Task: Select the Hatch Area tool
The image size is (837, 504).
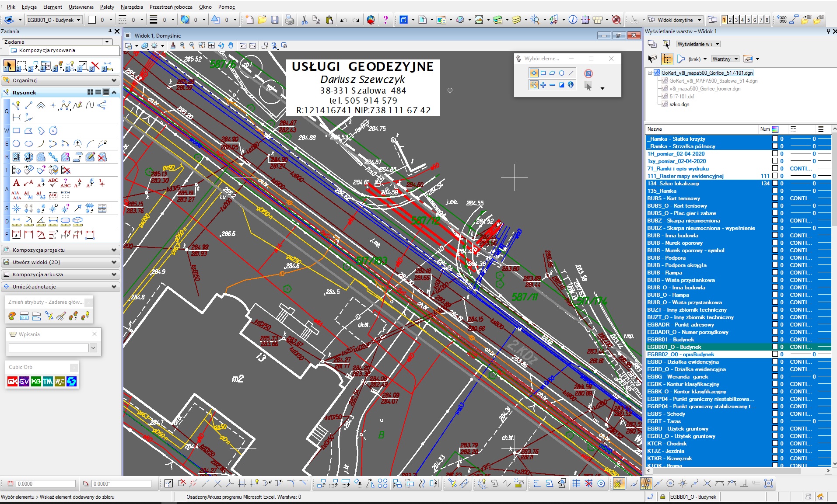Action: (16, 157)
